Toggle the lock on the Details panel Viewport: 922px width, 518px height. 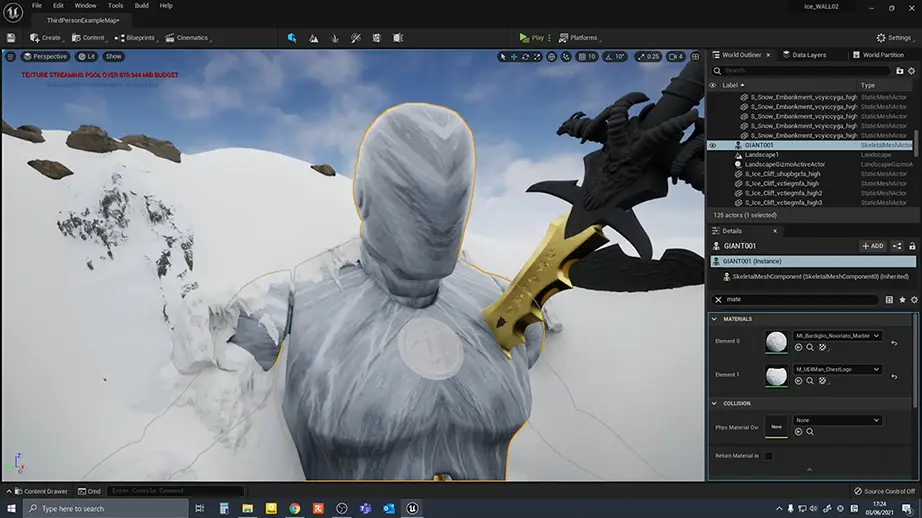tap(912, 246)
